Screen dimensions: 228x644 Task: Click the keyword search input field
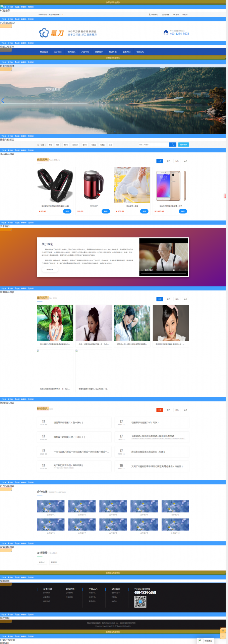tap(153, 145)
